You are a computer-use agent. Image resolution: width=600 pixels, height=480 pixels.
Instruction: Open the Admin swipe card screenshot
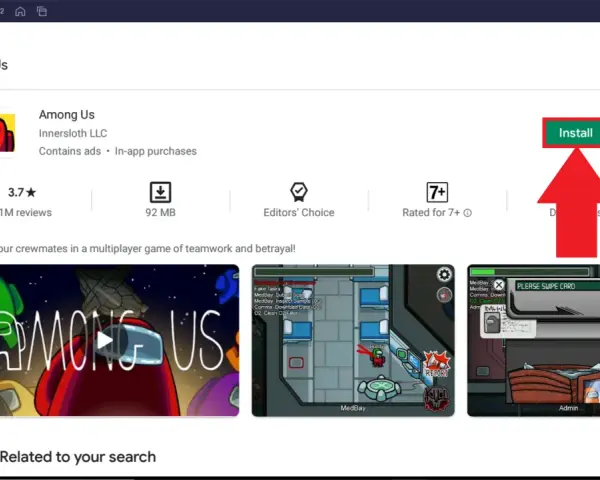pos(533,340)
